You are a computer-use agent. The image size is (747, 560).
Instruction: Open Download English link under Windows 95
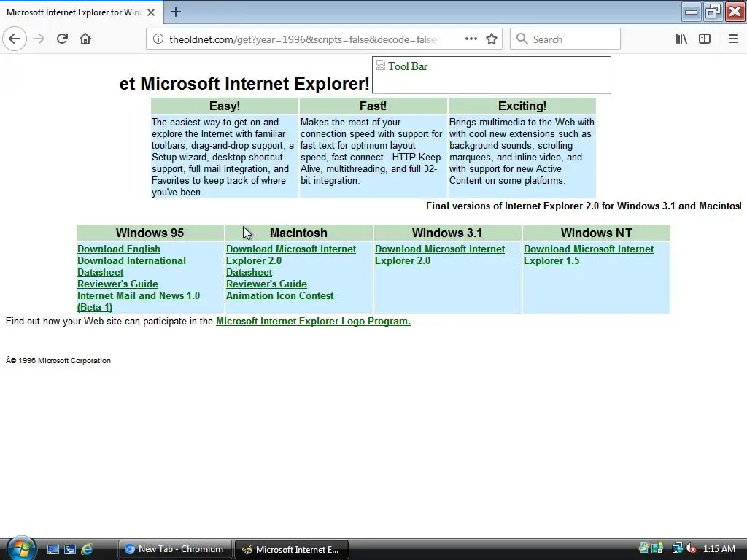[x=119, y=249]
